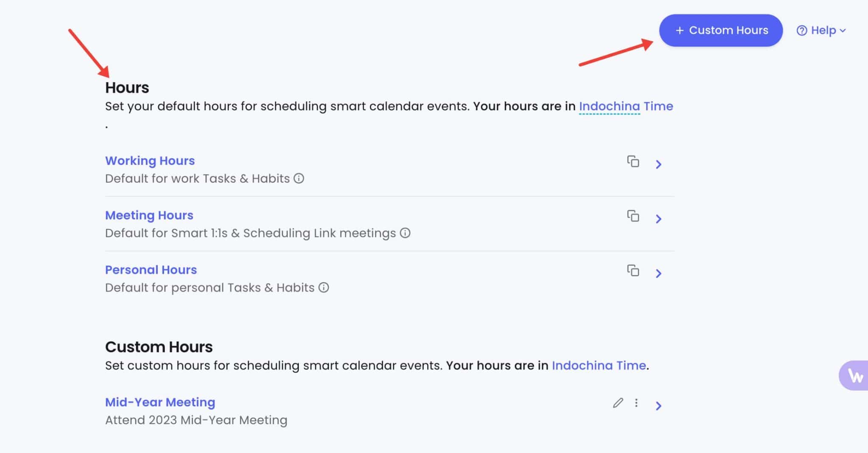Open the Working Hours link

[x=150, y=161]
